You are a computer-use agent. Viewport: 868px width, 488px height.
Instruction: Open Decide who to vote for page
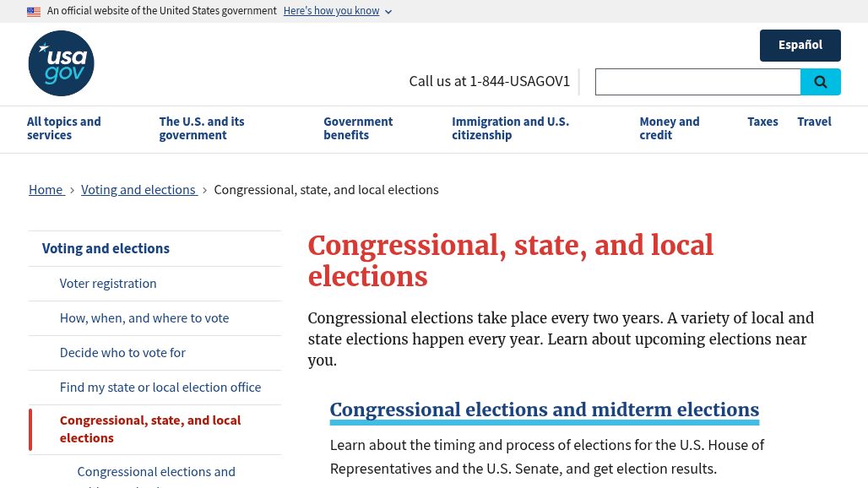tap(122, 353)
